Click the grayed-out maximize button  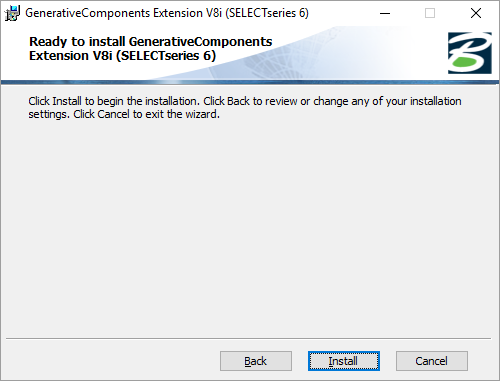pos(430,13)
